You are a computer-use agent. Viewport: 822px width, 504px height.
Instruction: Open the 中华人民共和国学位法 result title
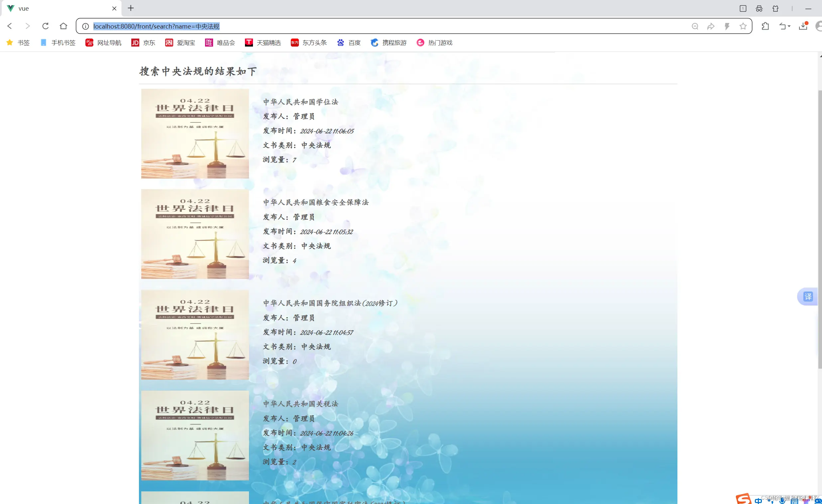coord(300,102)
